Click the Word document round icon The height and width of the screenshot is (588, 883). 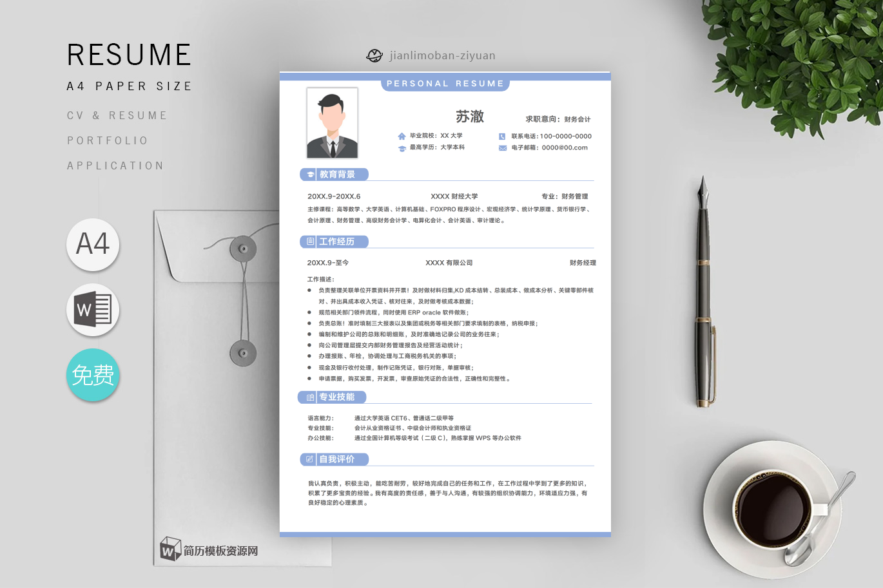93,310
